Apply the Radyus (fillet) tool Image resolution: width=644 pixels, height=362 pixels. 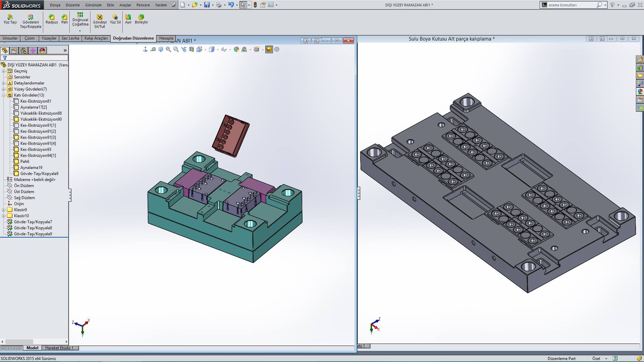click(52, 19)
